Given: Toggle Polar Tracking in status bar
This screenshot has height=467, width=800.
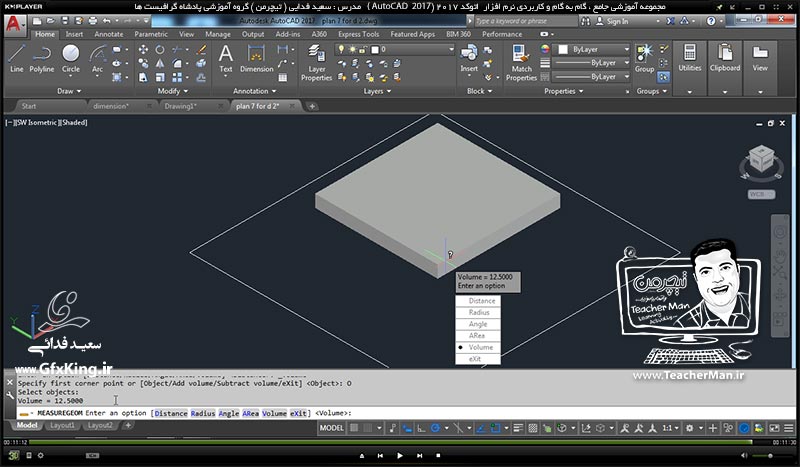Looking at the screenshot, I should pos(435,428).
